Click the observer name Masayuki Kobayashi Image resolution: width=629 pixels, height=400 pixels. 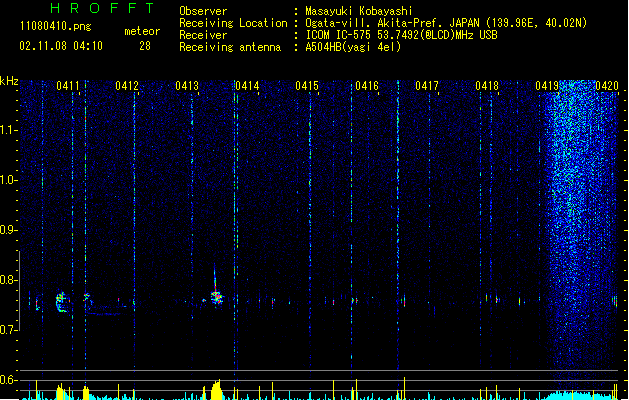click(359, 11)
